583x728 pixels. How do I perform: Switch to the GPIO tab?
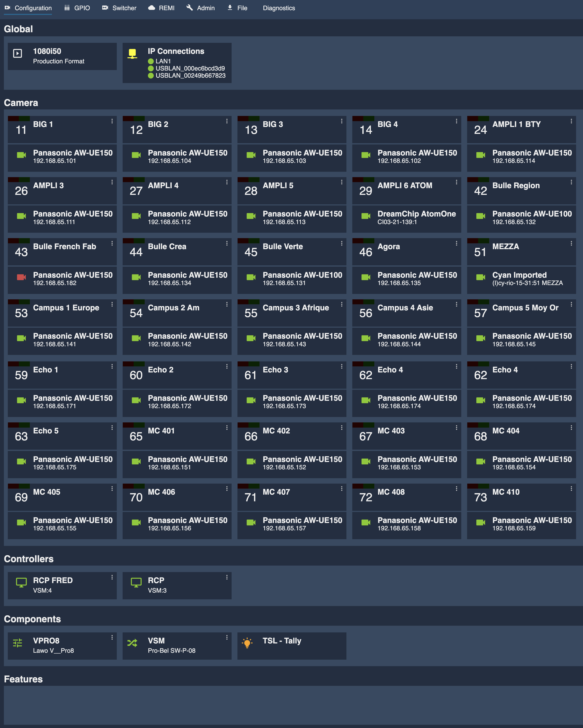[77, 8]
